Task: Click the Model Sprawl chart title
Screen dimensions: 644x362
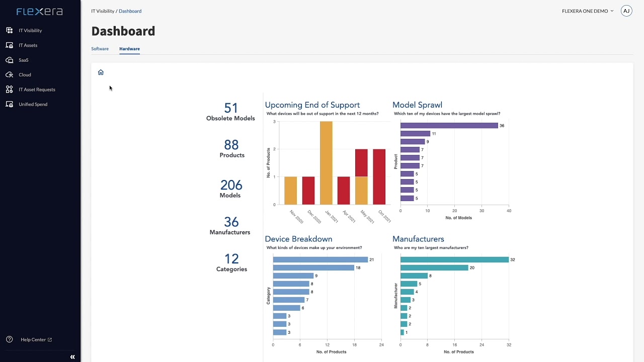Action: (x=417, y=105)
